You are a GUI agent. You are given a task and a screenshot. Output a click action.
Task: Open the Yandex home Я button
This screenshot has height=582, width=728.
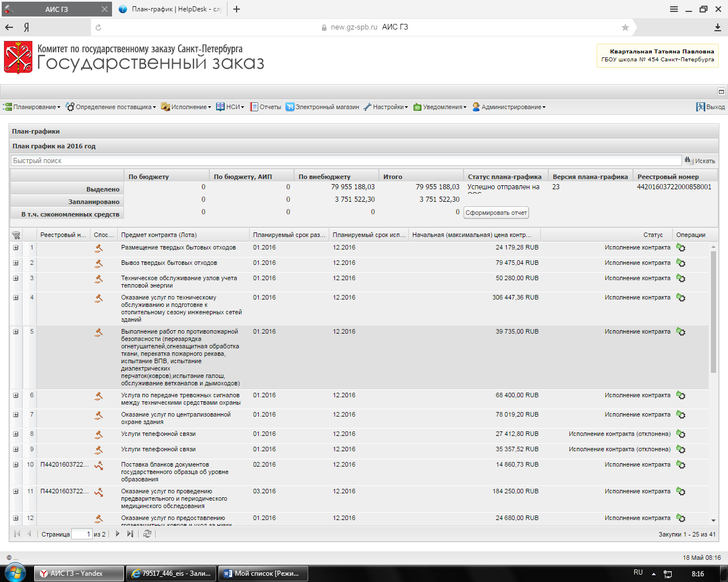coord(26,27)
